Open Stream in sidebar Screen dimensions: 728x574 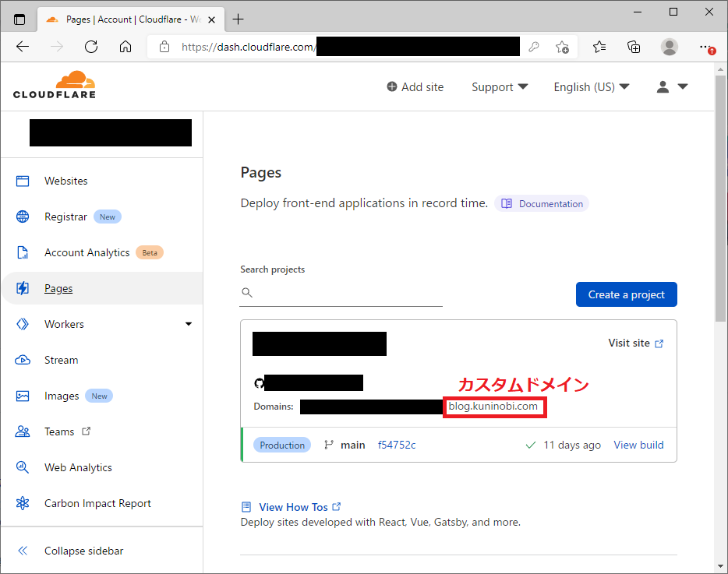[x=62, y=360]
